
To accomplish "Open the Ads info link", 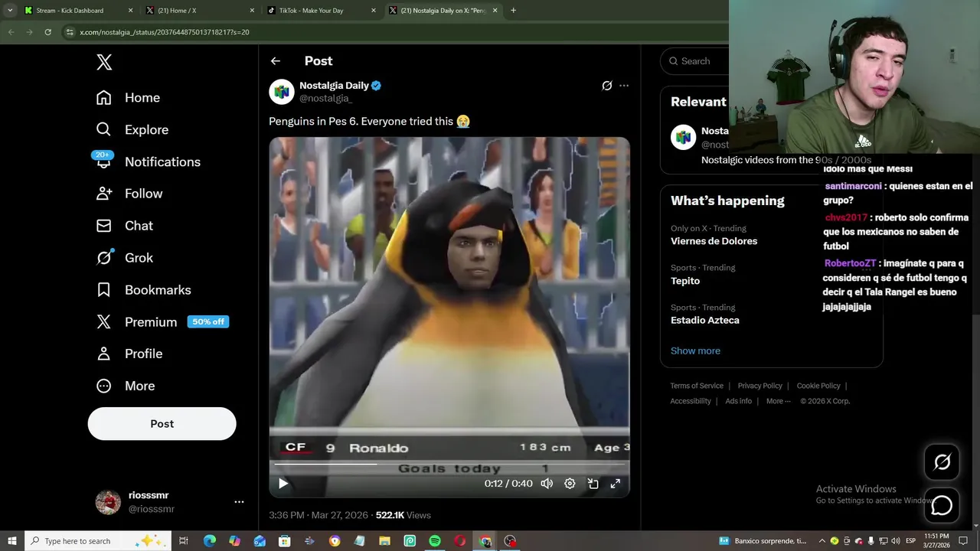I will click(x=738, y=401).
